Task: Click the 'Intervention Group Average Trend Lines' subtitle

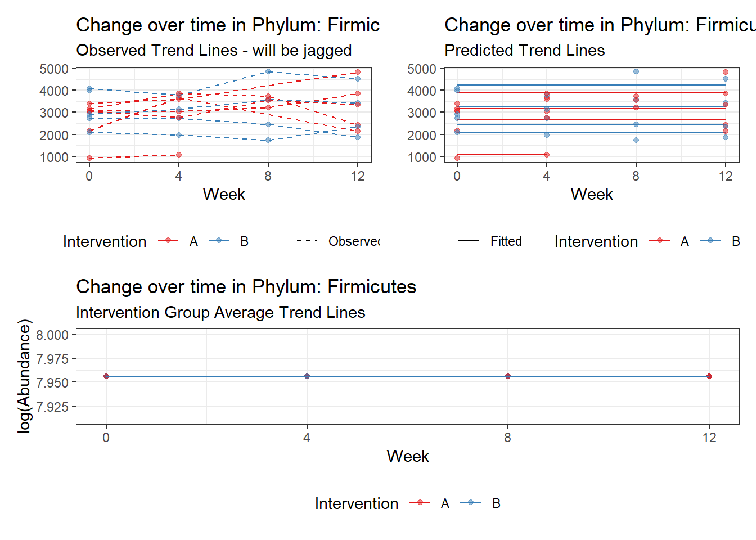Action: pyautogui.click(x=220, y=312)
